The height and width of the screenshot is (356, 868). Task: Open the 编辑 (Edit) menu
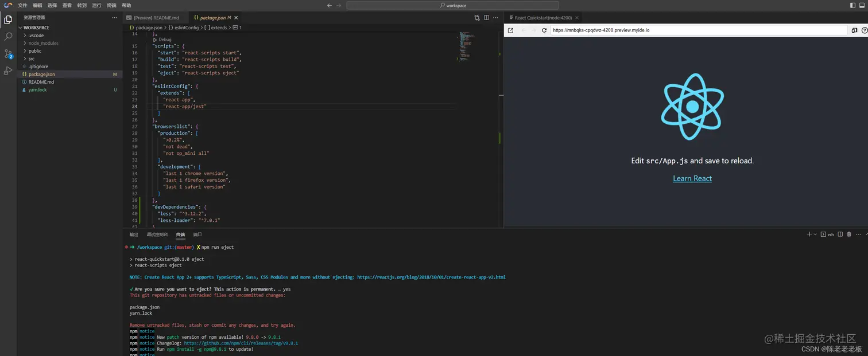(37, 5)
